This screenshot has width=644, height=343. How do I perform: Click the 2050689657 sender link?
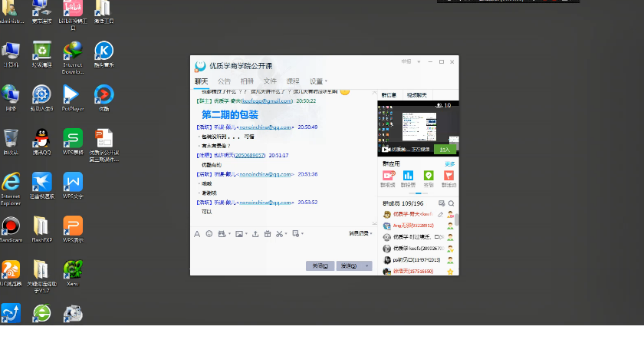[250, 156]
